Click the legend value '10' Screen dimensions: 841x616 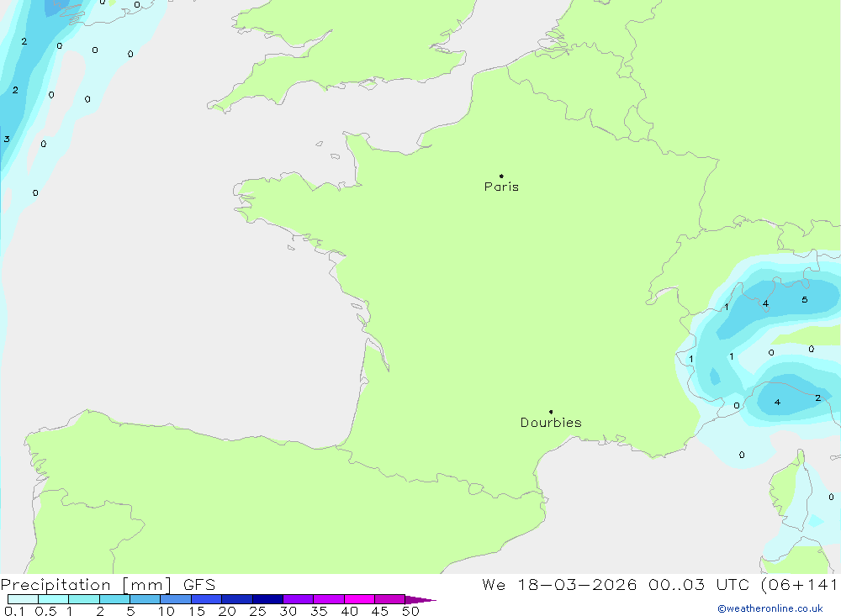click(x=167, y=611)
